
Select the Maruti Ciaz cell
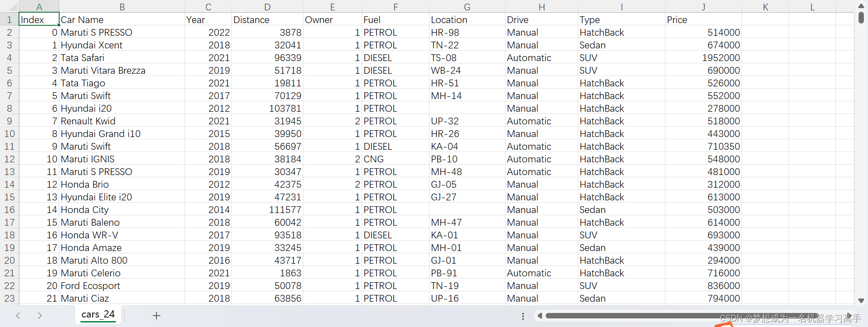coord(122,299)
